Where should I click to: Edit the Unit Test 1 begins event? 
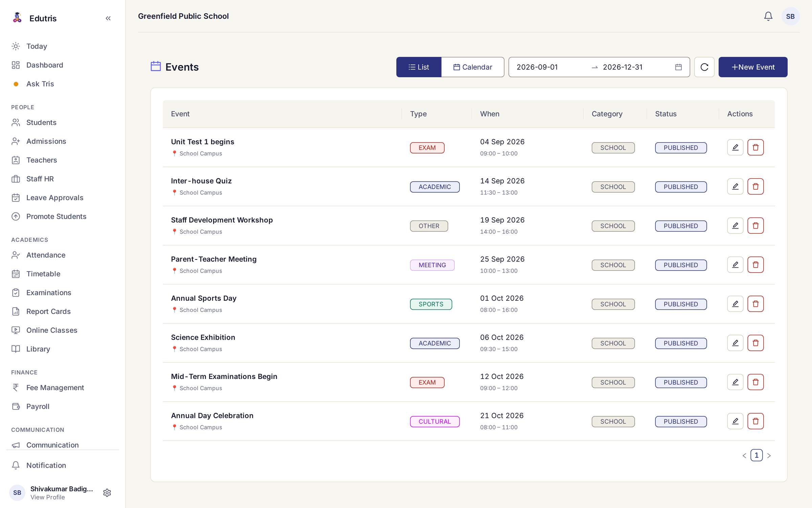735,147
